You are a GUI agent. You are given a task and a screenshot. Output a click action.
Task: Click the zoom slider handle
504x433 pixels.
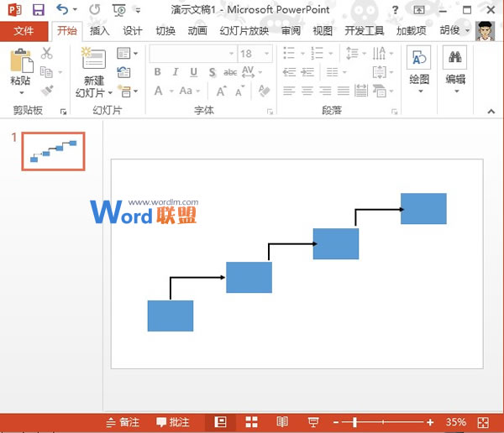[x=354, y=422]
